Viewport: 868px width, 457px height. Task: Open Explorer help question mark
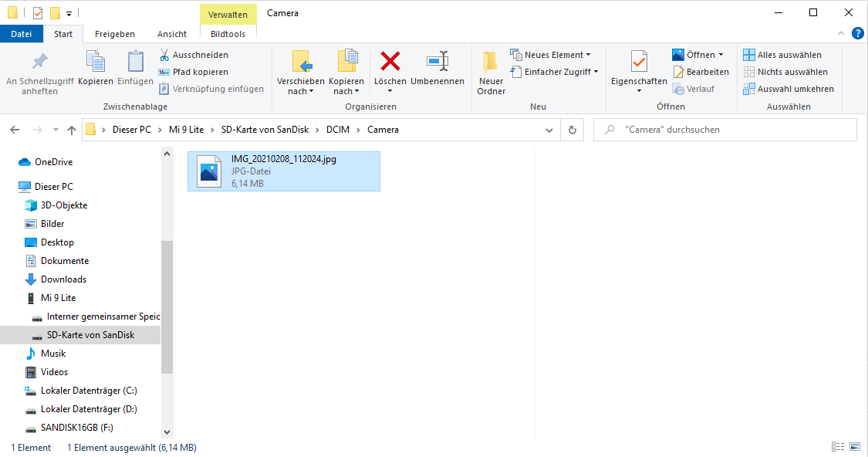tap(857, 34)
